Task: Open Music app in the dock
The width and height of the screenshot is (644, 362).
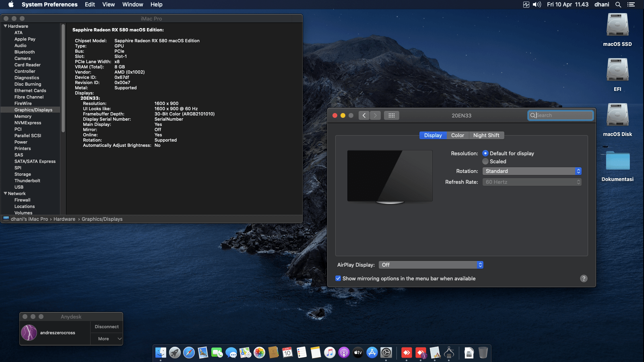Action: click(x=330, y=353)
